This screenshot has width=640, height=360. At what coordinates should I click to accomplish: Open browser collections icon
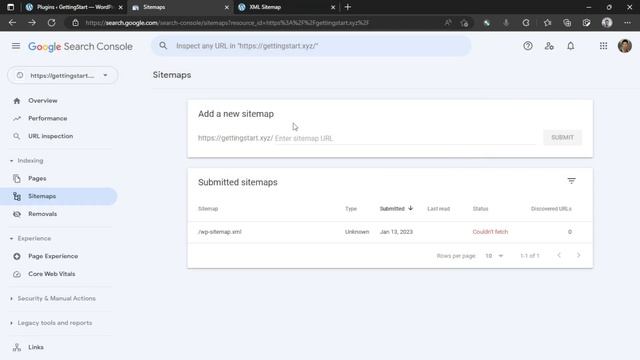[567, 23]
